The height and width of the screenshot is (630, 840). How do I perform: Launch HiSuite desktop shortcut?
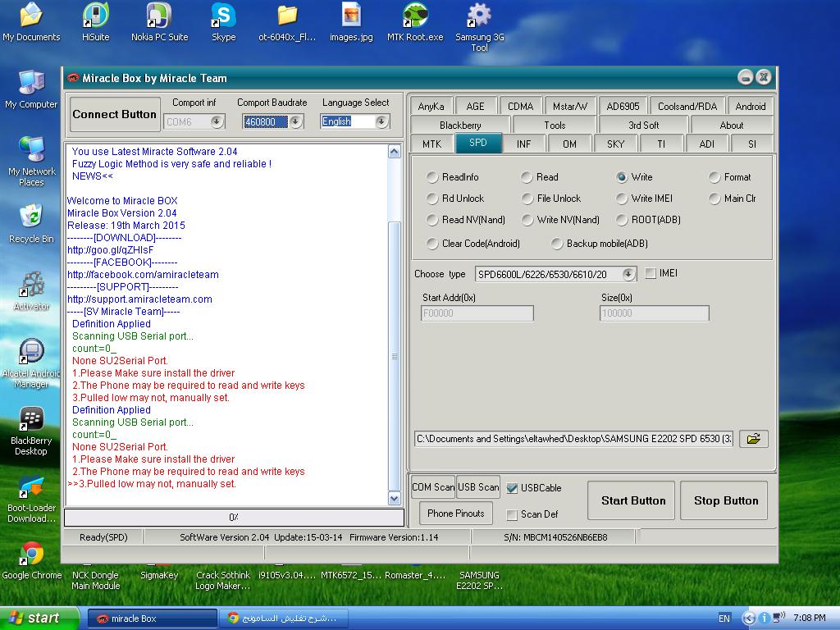95,22
